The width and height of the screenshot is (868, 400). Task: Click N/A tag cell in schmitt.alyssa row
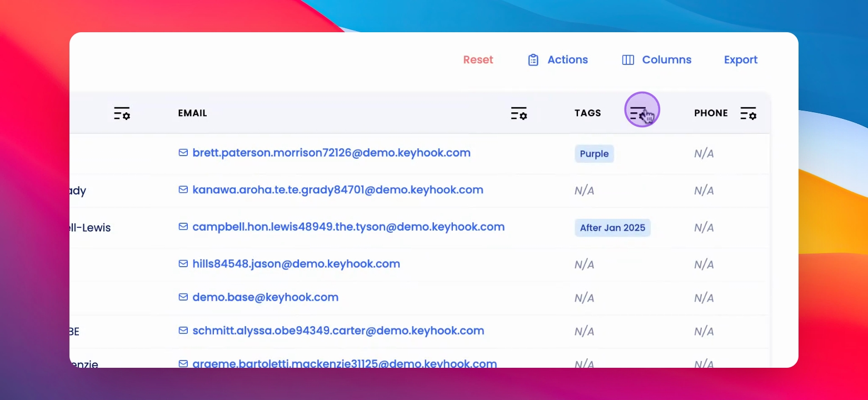pos(585,331)
